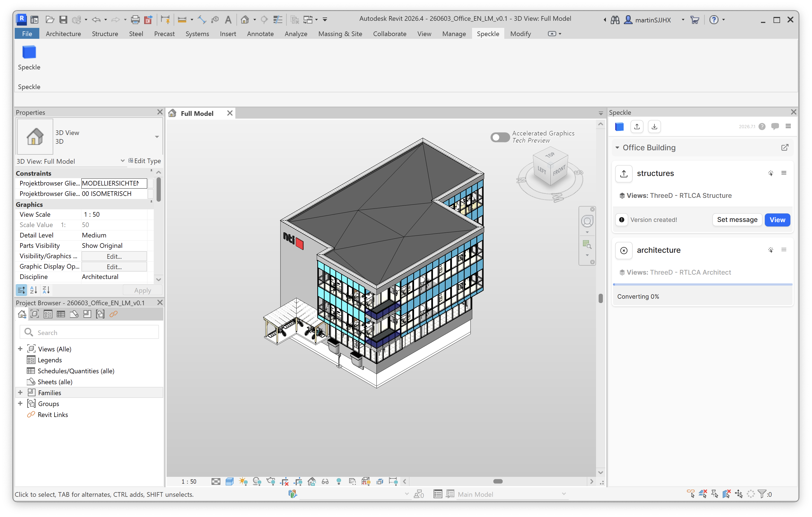
Task: Select the Text tool in the quick access toolbar
Action: tap(228, 20)
